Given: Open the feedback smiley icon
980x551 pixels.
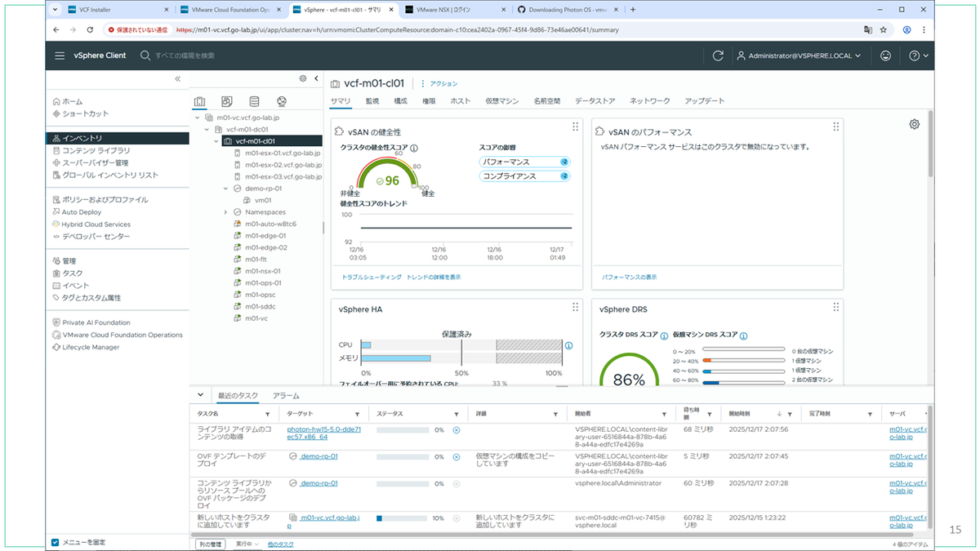Looking at the screenshot, I should 886,56.
